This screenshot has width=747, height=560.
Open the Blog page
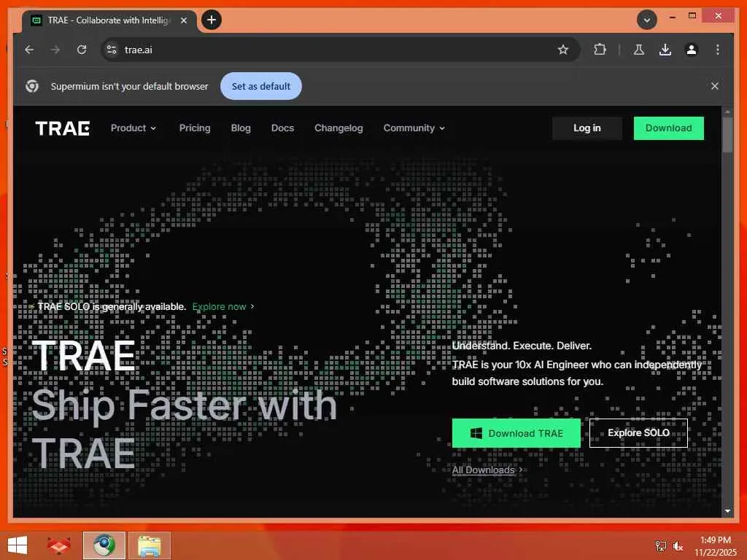[241, 128]
